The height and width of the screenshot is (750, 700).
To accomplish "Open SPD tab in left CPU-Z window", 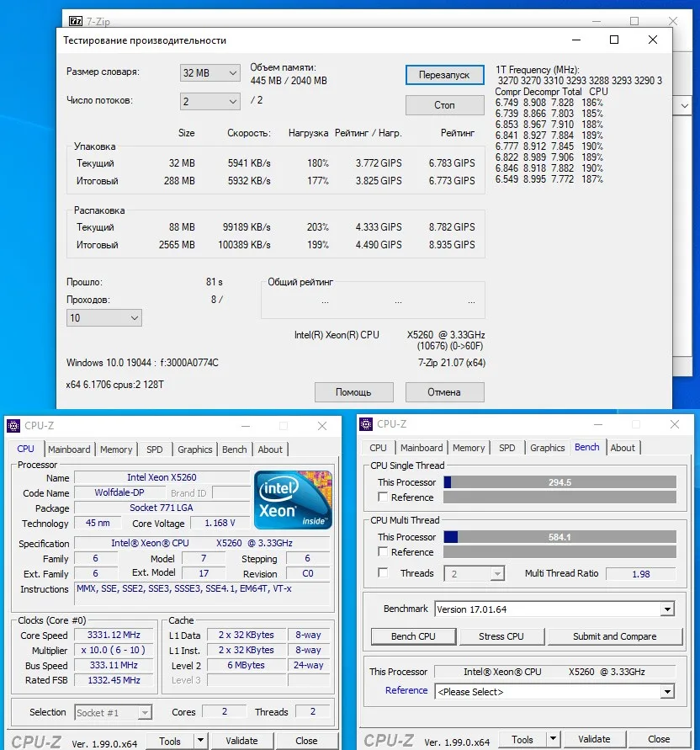I will [155, 449].
